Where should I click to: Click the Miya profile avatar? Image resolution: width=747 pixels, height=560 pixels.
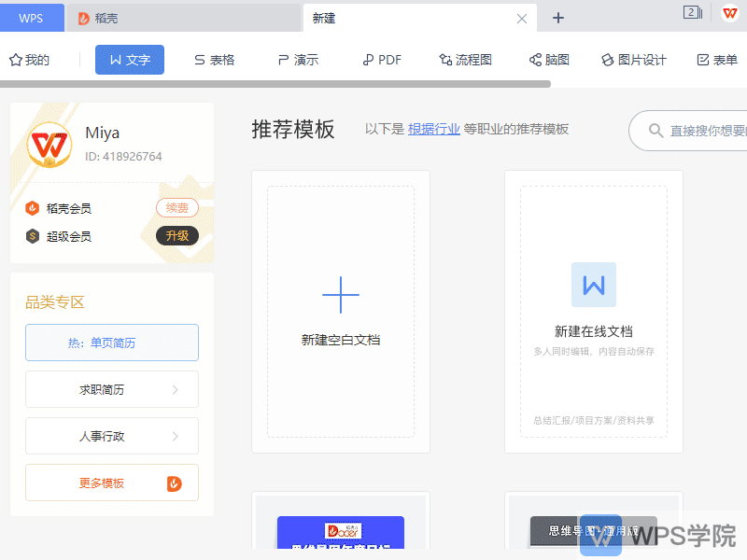click(49, 145)
